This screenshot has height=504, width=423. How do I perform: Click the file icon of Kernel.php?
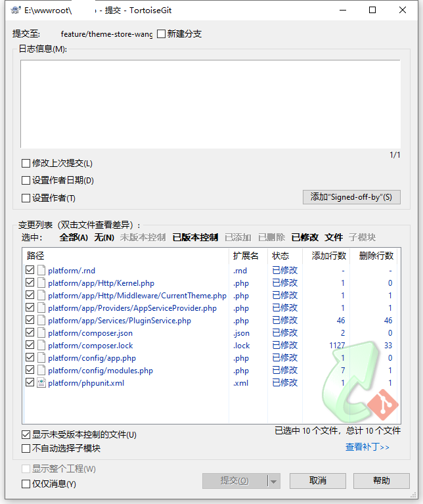coord(41,283)
